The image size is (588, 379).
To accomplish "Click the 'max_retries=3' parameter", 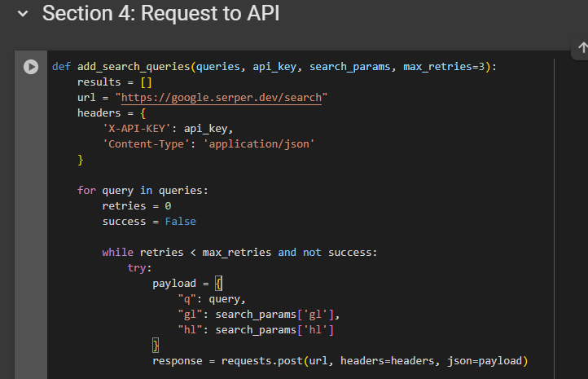I will click(x=444, y=67).
